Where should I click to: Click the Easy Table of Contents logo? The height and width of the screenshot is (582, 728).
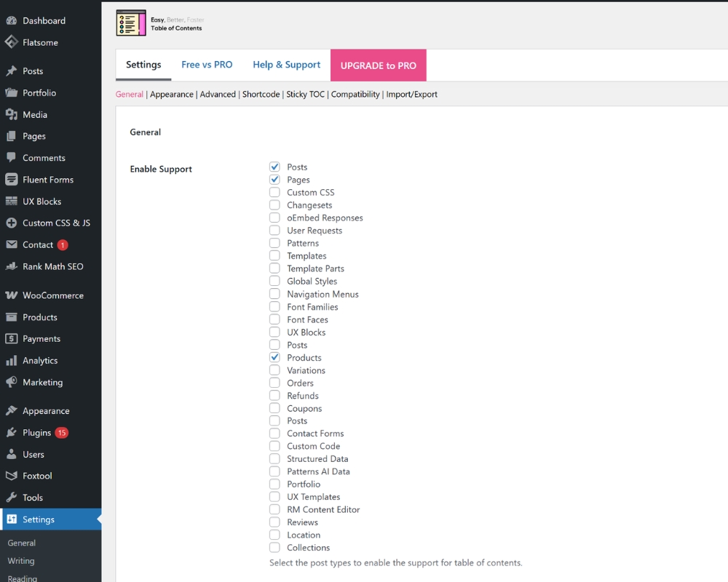click(160, 23)
